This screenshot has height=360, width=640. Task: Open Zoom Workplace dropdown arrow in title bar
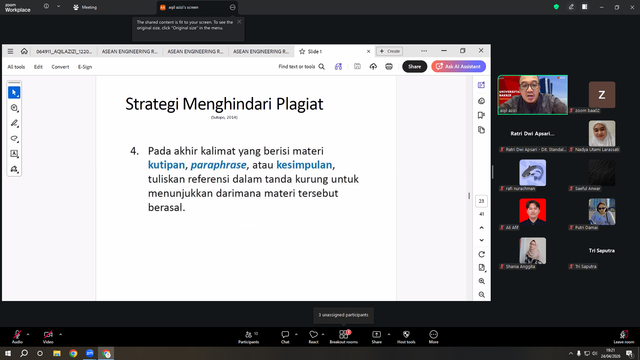[58, 7]
